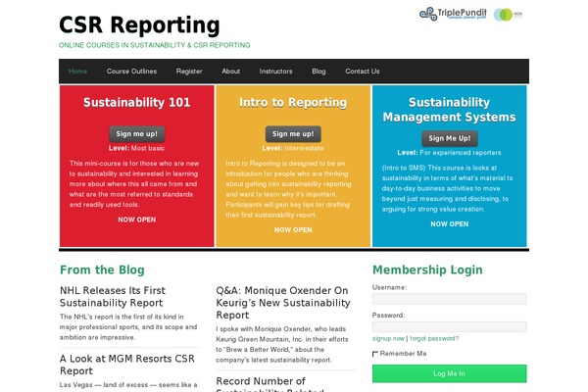Click the Level: Intermediate text

(x=293, y=148)
